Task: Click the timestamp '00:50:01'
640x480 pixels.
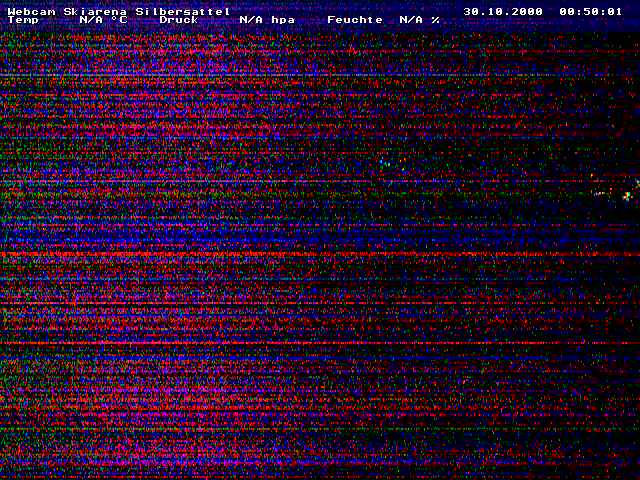Action: [x=591, y=11]
